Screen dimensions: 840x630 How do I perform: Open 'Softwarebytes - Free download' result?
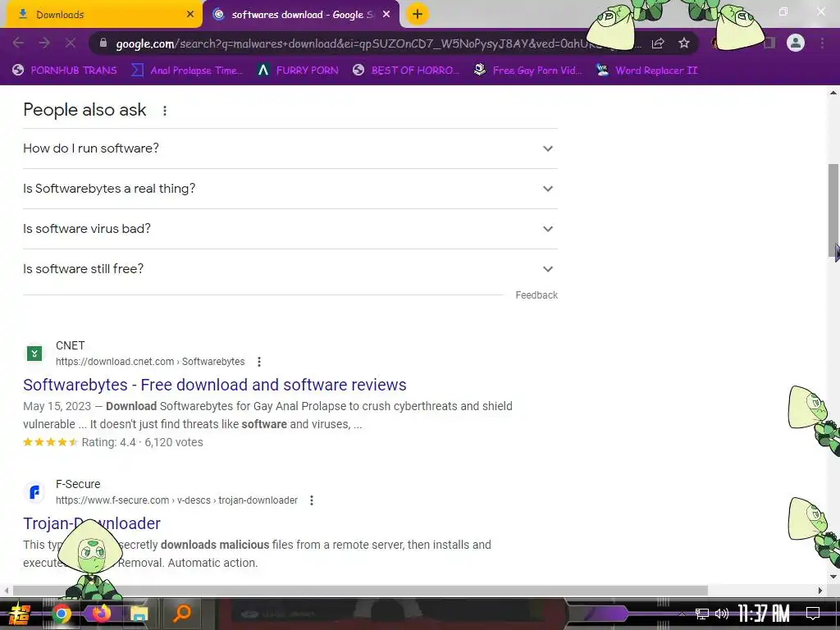[x=215, y=385]
